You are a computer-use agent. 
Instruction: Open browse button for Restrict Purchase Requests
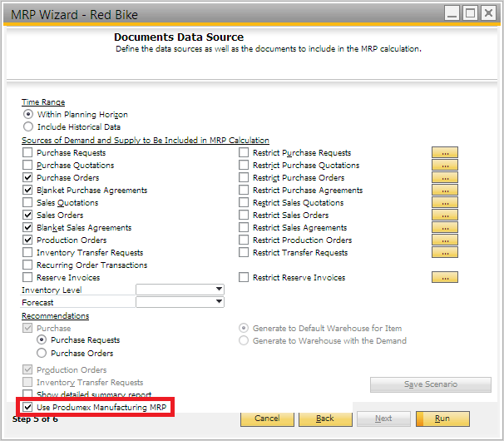click(445, 153)
